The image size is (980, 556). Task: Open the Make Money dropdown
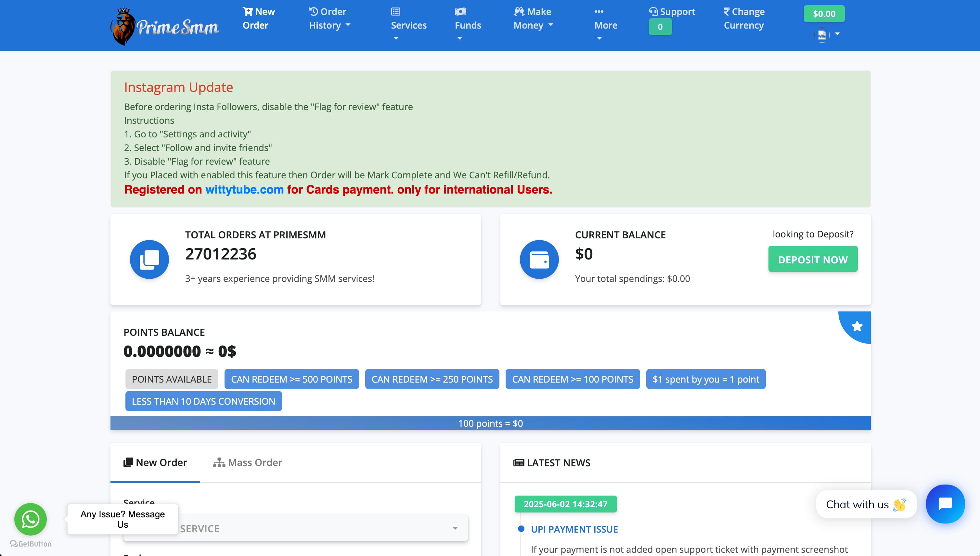pos(533,18)
